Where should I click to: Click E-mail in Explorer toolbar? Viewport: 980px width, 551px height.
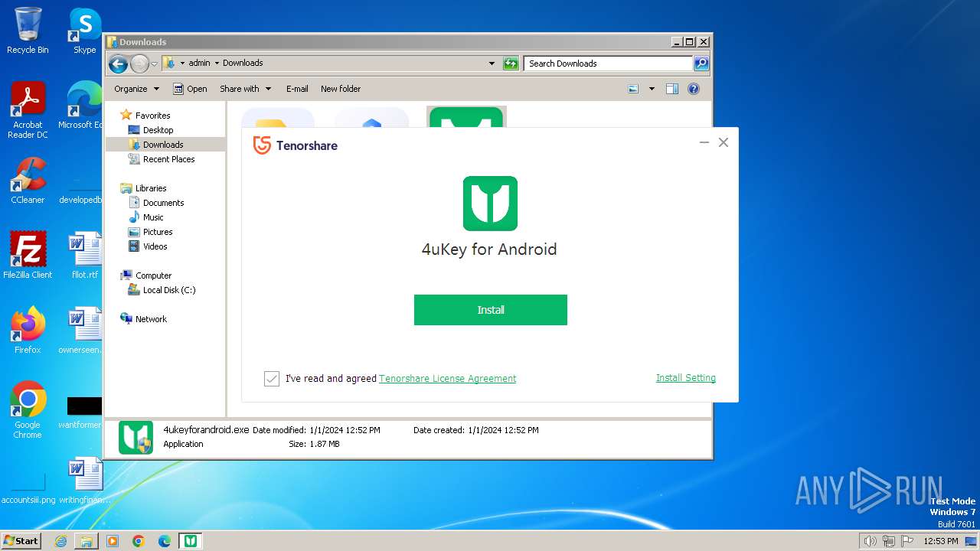297,89
